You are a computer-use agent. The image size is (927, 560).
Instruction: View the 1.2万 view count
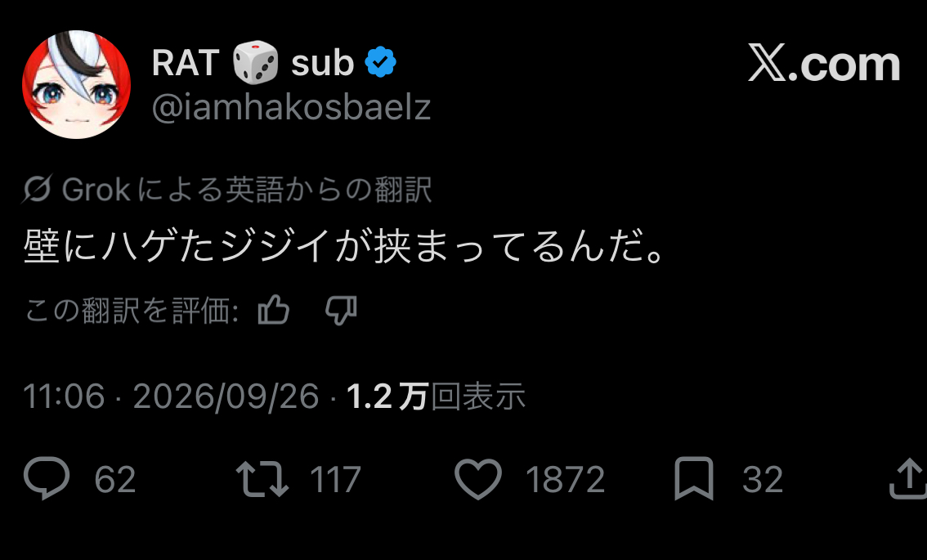pos(436,396)
